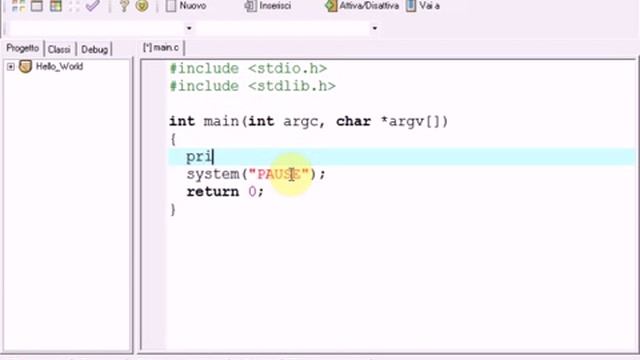The image size is (640, 360).
Task: Open the first class browser dropdown
Action: [189, 28]
